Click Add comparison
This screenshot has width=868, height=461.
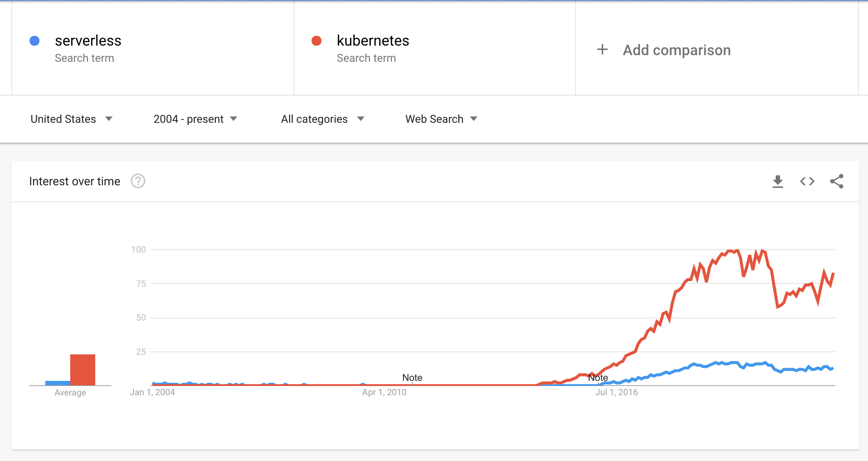tap(677, 50)
